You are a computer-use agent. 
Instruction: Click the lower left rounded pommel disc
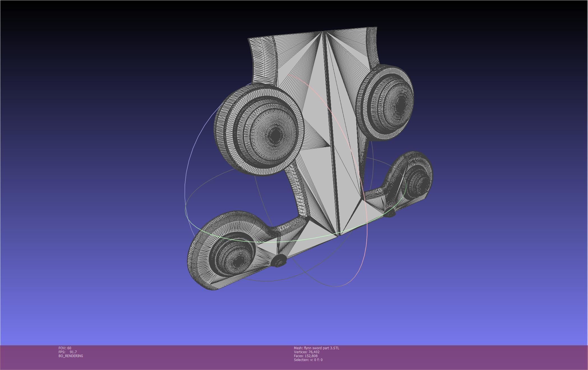pyautogui.click(x=238, y=261)
